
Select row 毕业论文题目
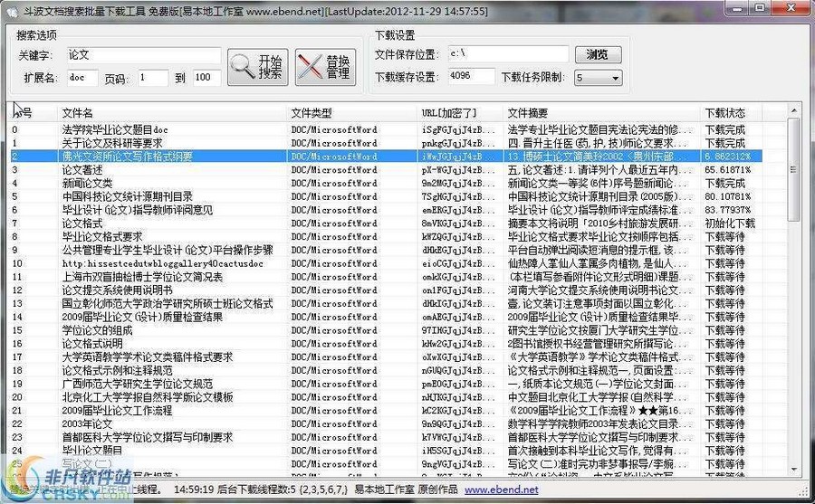[x=386, y=451]
